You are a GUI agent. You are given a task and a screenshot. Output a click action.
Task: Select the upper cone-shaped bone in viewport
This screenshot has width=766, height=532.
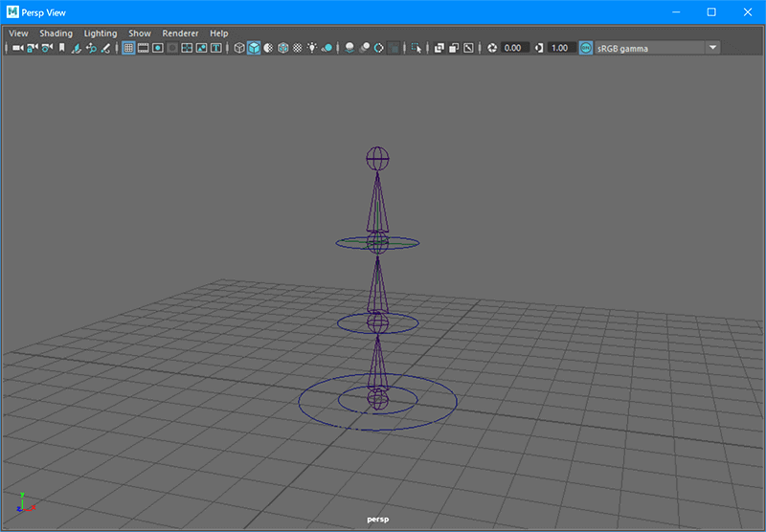click(x=377, y=203)
